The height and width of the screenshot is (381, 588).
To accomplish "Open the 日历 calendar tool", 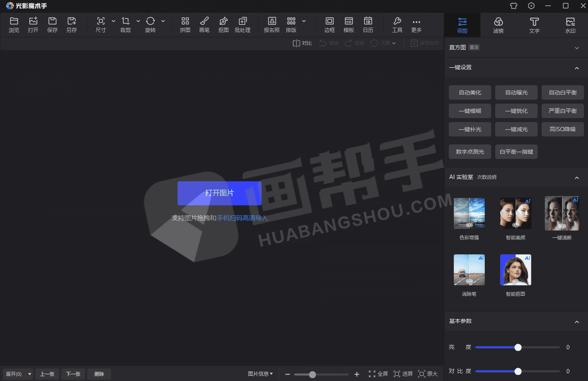I will pos(368,25).
